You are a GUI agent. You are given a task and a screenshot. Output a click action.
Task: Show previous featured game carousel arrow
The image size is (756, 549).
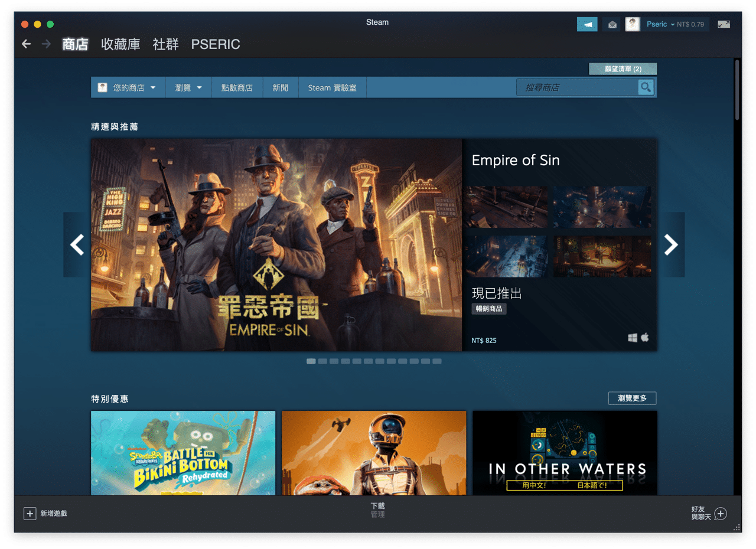point(77,244)
